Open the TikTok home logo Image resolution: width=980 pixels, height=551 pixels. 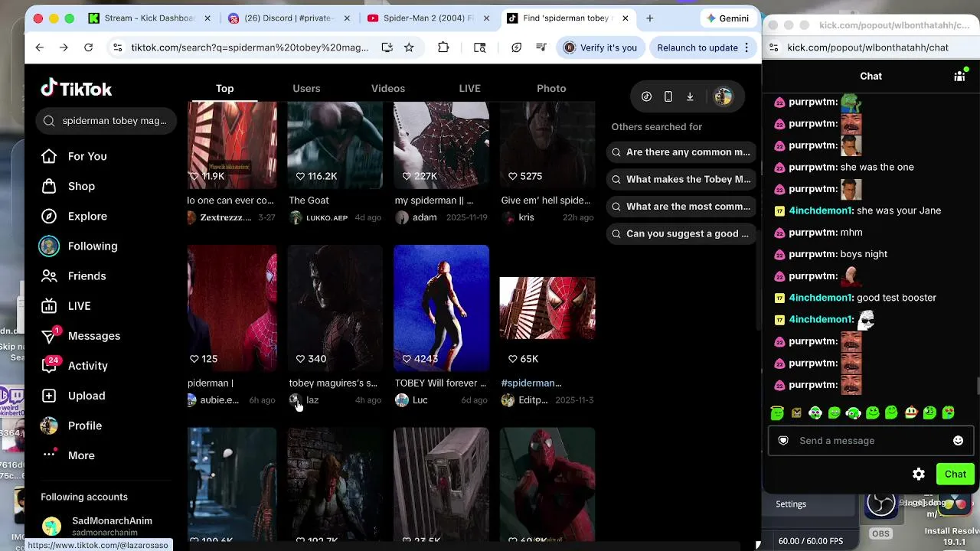(x=77, y=89)
